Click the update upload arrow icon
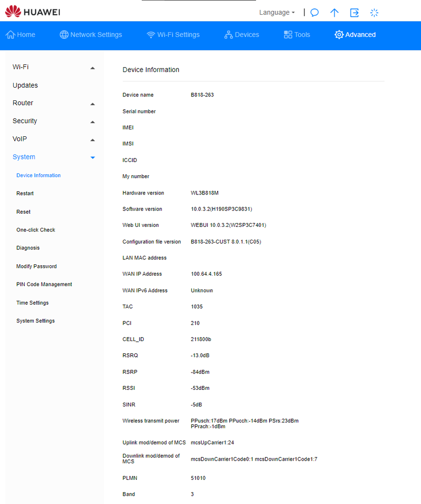The height and width of the screenshot is (504, 421). (334, 12)
